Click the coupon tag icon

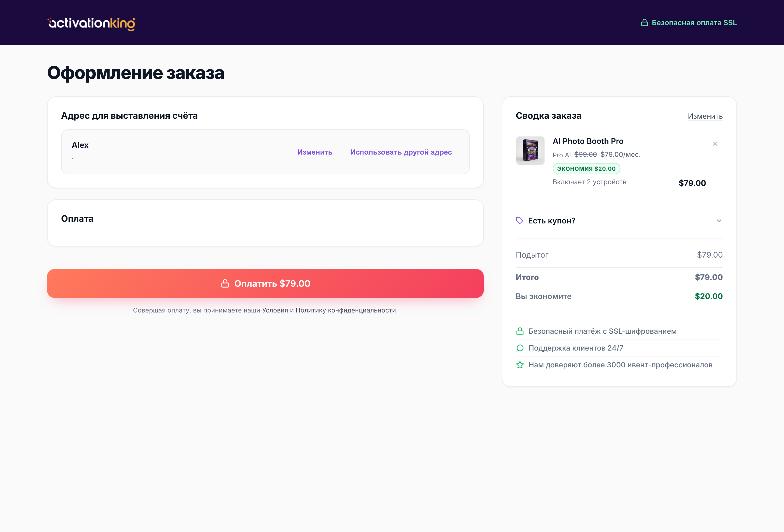519,221
